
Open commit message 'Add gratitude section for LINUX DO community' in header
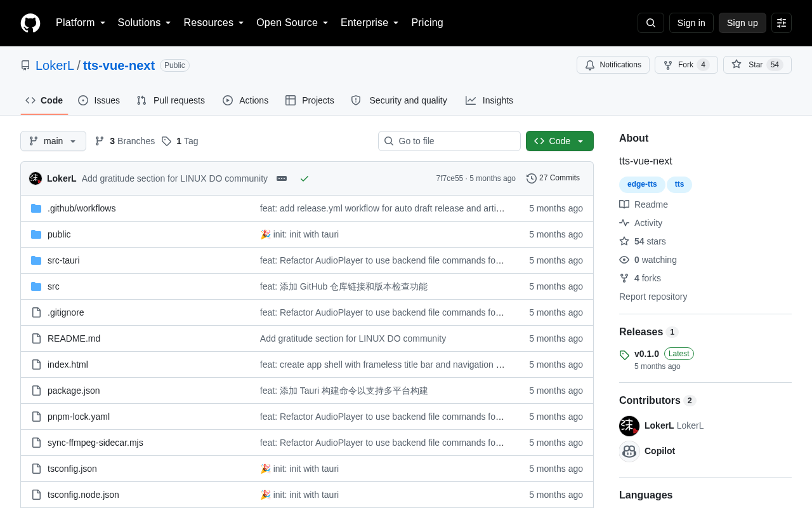(174, 178)
